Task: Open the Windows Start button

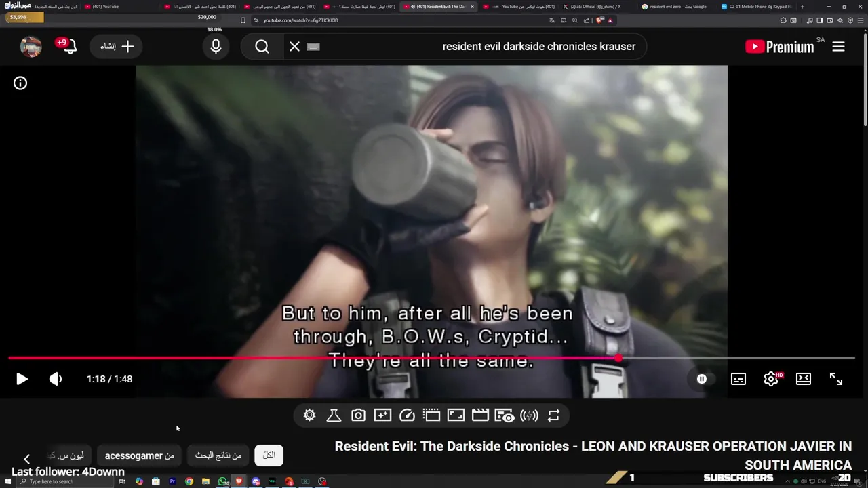Action: pos(7,481)
